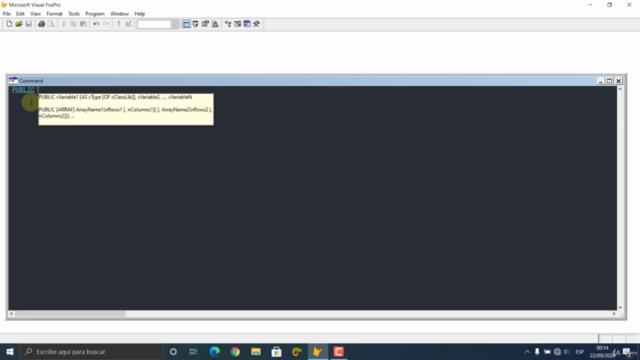This screenshot has width=640, height=360.
Task: Minimize the Command window
Action: (600, 81)
